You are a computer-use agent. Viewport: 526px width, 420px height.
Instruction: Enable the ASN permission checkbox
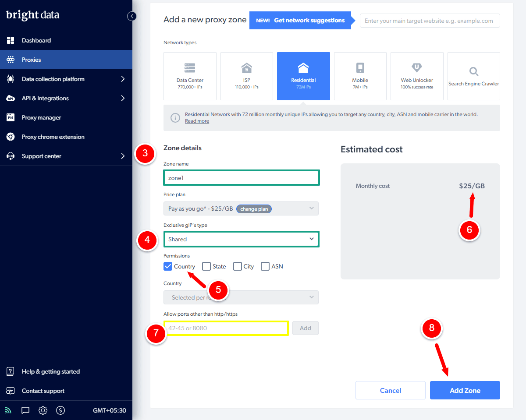pos(265,266)
